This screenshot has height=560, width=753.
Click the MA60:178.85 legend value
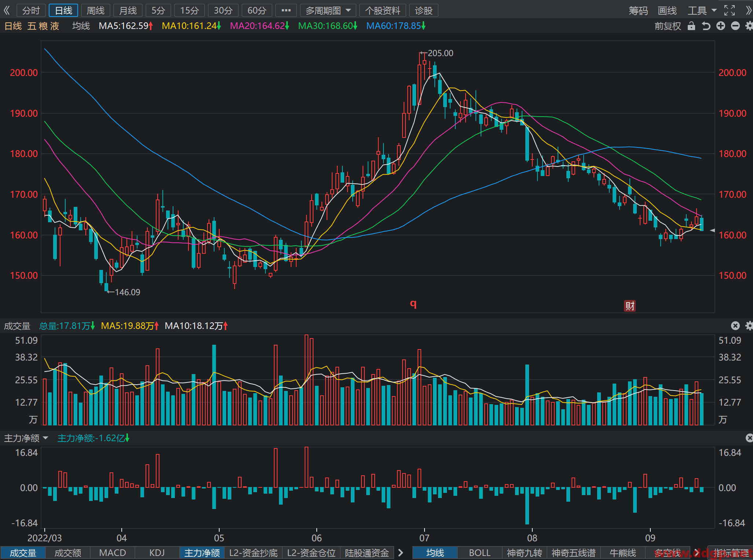click(396, 26)
